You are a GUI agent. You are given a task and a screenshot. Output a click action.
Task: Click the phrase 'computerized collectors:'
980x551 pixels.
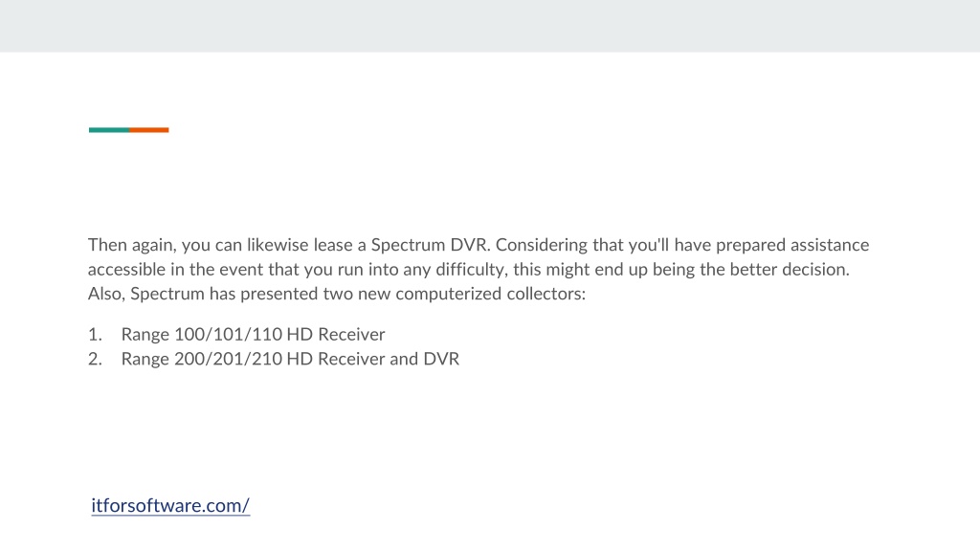[491, 294]
